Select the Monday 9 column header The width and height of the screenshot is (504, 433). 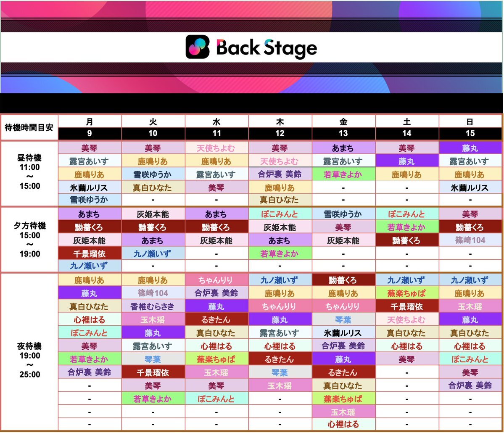90,128
